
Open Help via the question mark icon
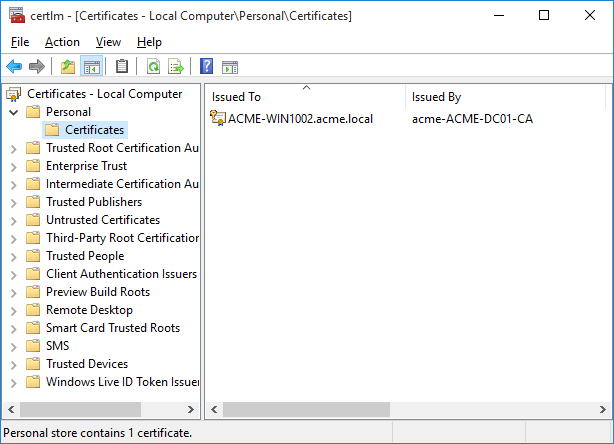click(206, 67)
